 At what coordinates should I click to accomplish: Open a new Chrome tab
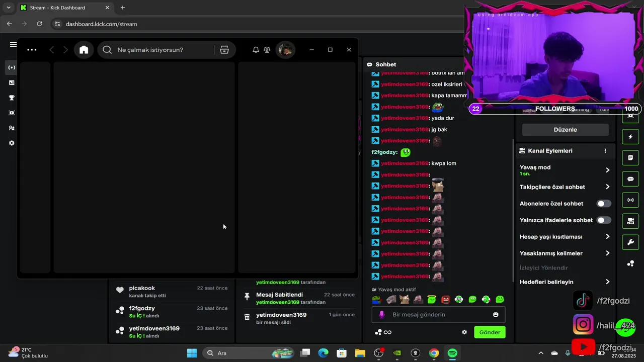tap(123, 8)
